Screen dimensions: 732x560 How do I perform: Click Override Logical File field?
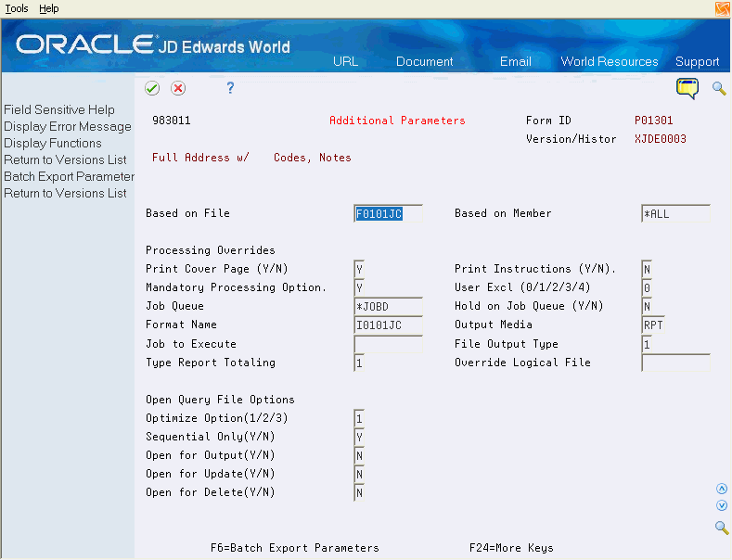point(675,363)
